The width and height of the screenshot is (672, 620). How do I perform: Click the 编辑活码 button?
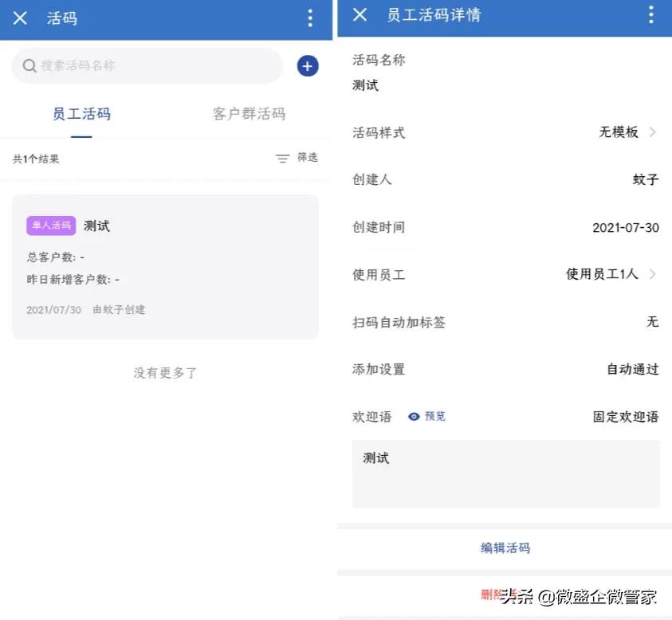(x=505, y=547)
